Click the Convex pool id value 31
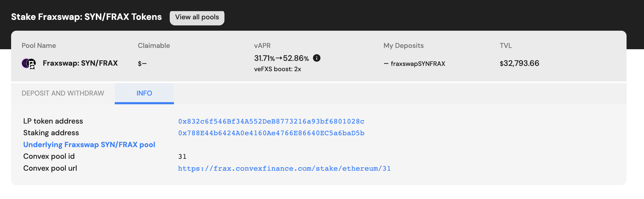 click(182, 157)
